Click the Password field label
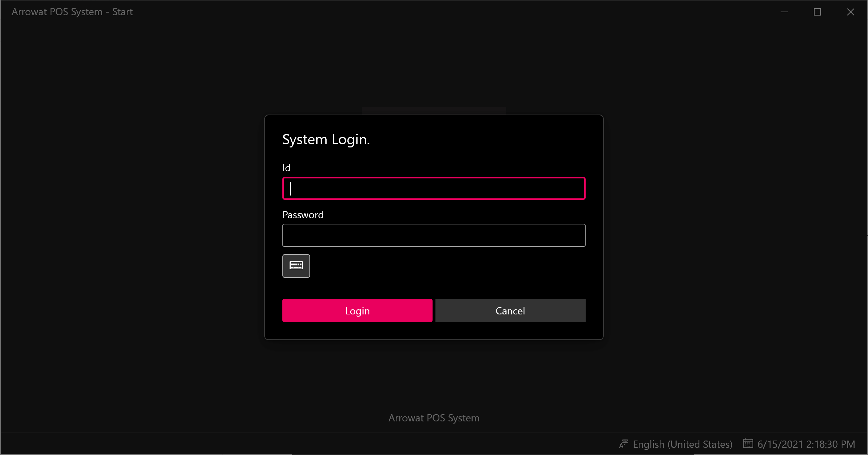Image resolution: width=868 pixels, height=455 pixels. pyautogui.click(x=303, y=215)
